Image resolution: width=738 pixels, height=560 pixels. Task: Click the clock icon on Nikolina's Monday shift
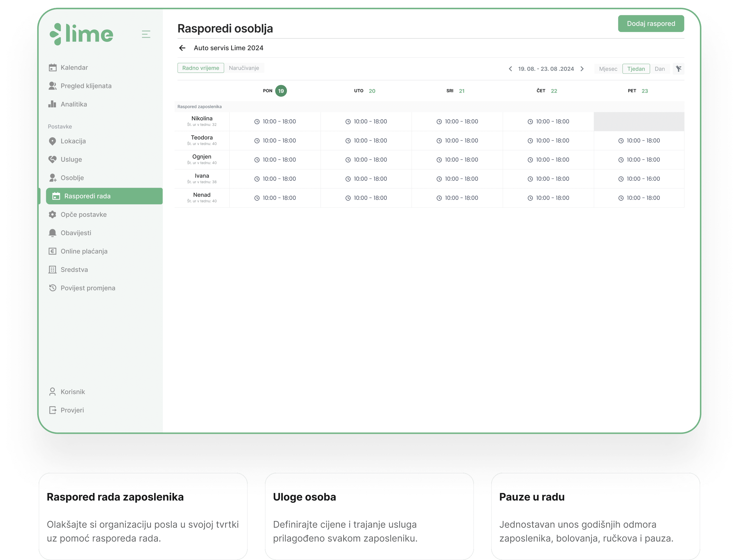(257, 122)
